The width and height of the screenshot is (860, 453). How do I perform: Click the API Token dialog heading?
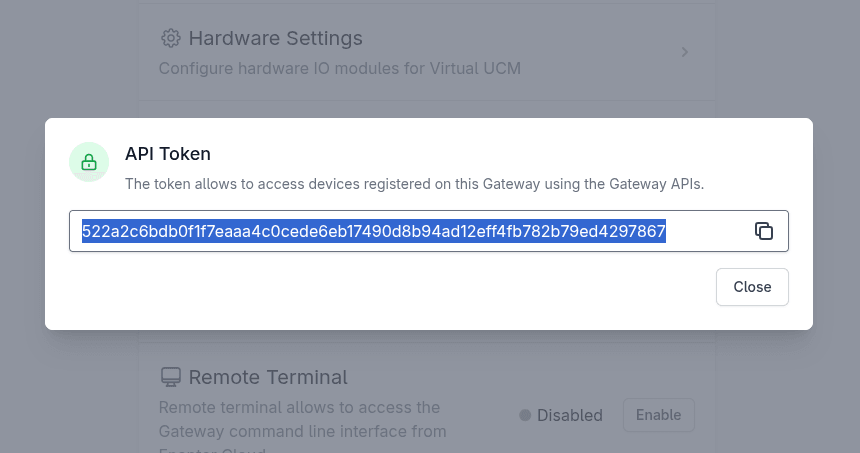[x=168, y=153]
